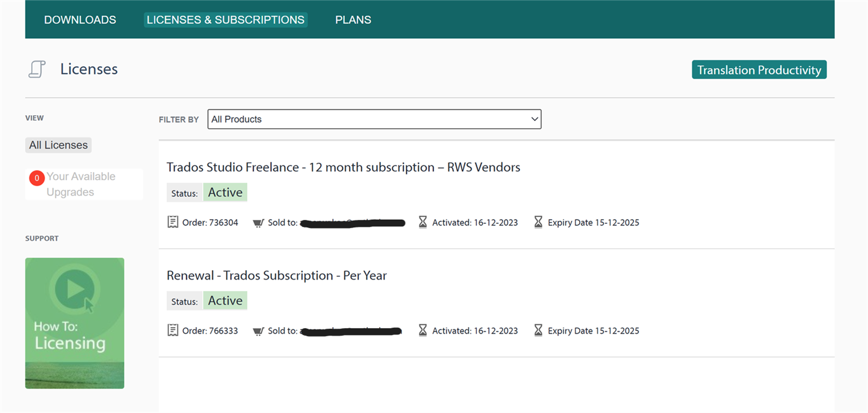Click the order document icon for order 766333
Viewport: 868px width, 413px height.
[173, 331]
